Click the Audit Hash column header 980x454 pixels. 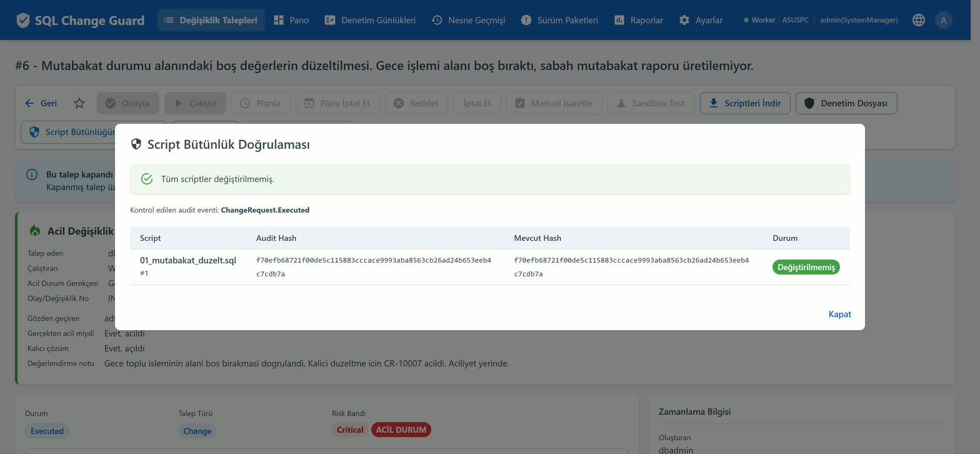click(276, 238)
